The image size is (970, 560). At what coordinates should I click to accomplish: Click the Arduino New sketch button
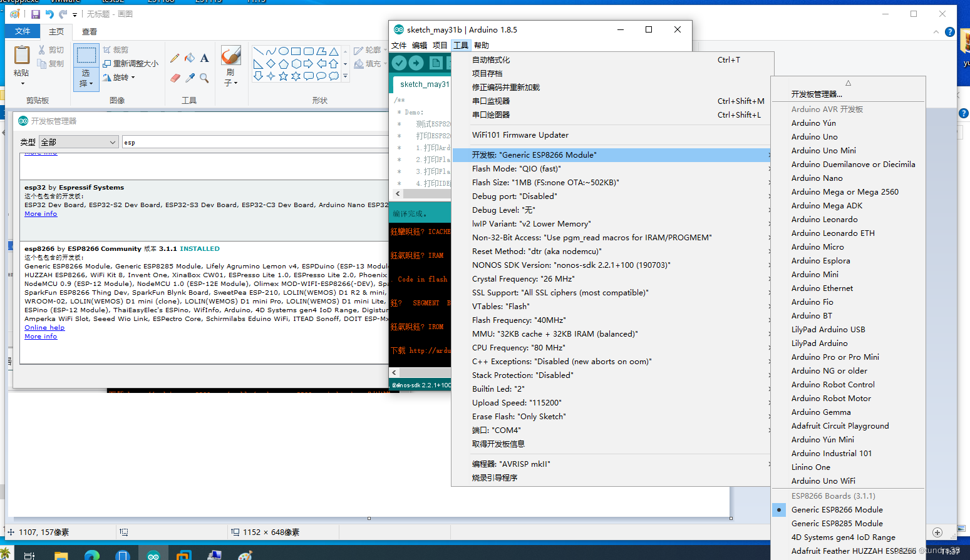click(436, 63)
